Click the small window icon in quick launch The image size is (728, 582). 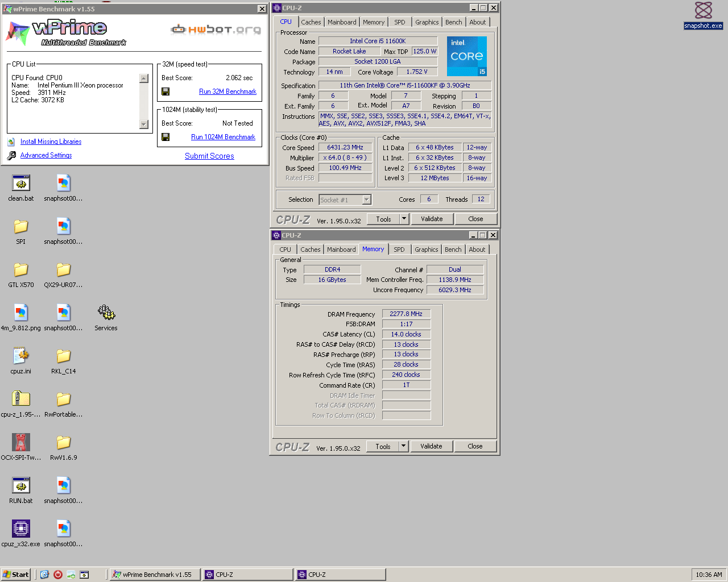coord(84,575)
